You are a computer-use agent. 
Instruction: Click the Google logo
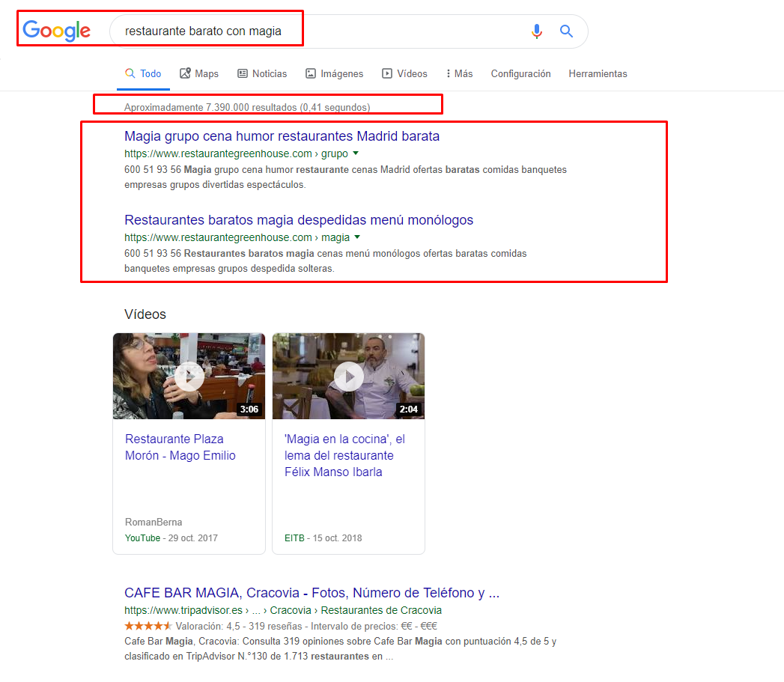(x=56, y=31)
